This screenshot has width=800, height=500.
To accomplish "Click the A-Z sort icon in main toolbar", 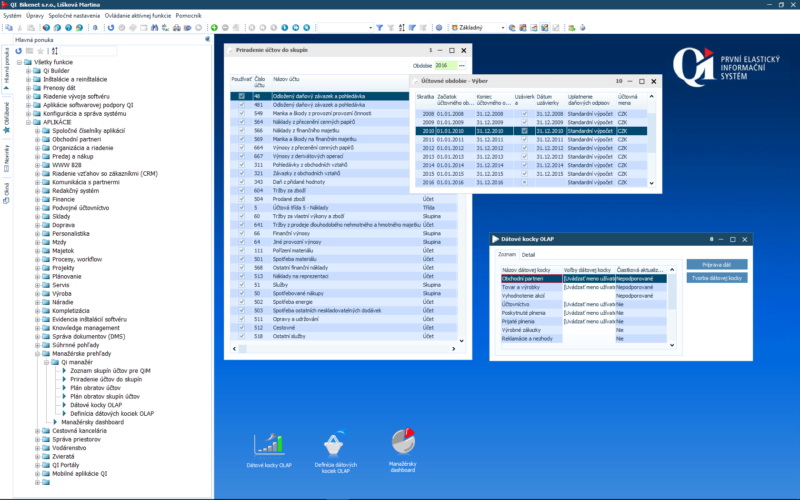I will (402, 28).
